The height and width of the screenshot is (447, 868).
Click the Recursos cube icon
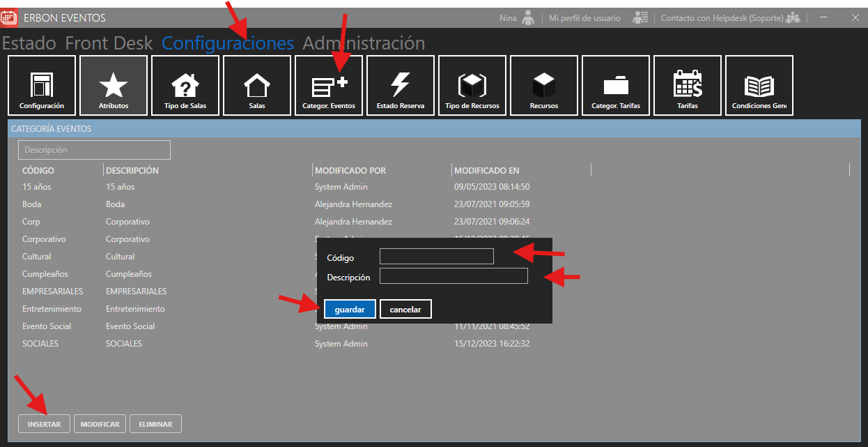(x=544, y=86)
